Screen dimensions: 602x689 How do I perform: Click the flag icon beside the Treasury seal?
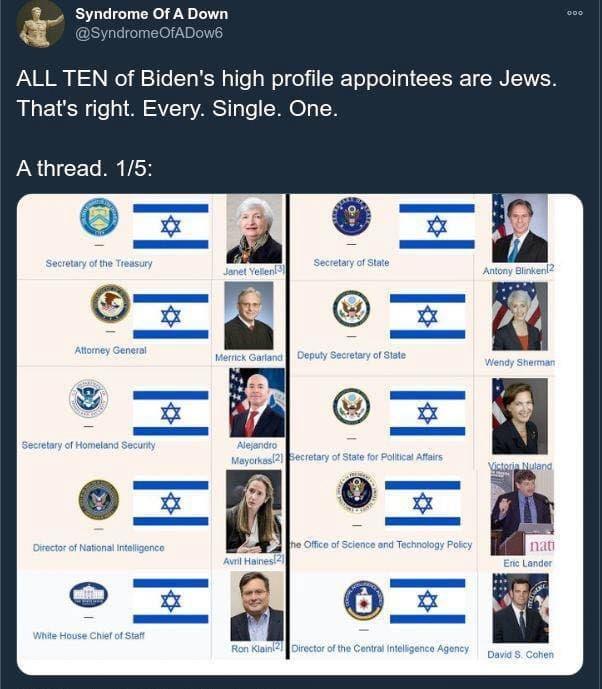pos(170,226)
